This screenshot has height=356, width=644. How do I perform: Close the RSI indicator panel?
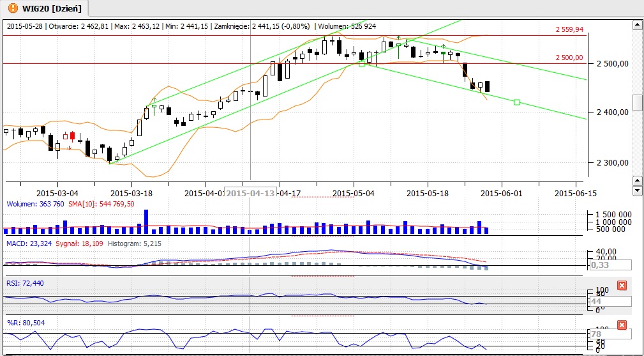point(622,286)
